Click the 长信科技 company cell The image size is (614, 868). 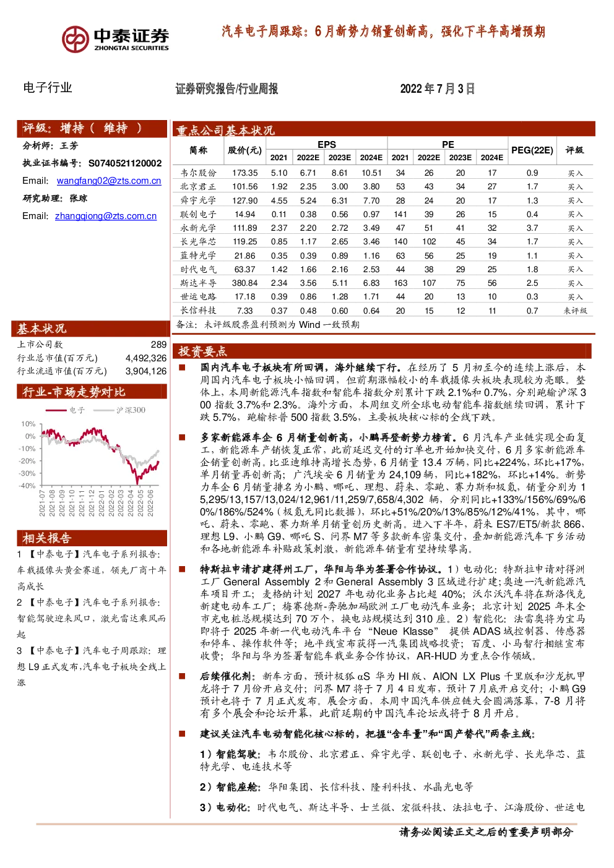tap(198, 311)
